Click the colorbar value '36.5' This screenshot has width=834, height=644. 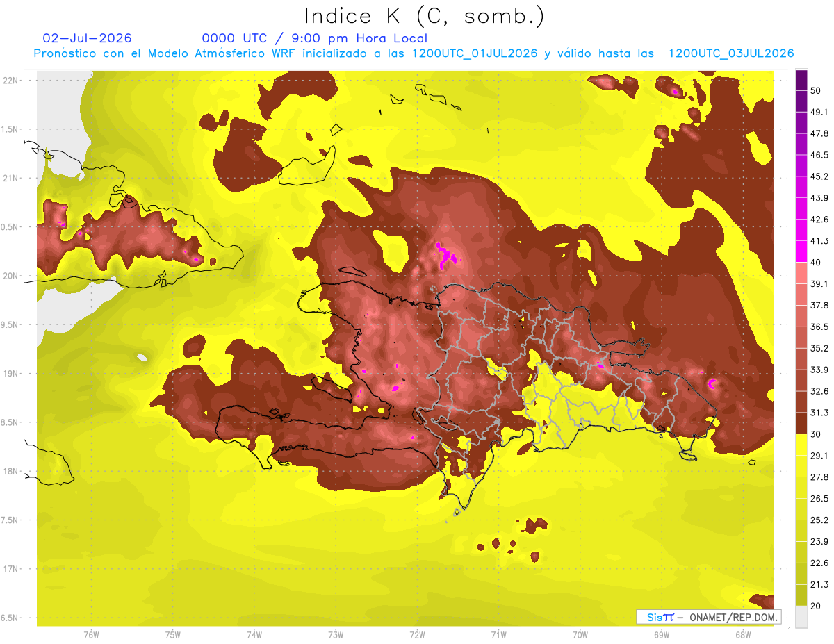[x=819, y=327]
